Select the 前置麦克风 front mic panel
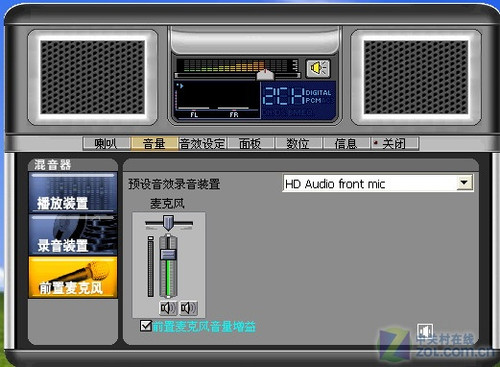The width and height of the screenshot is (500, 367). click(x=73, y=277)
